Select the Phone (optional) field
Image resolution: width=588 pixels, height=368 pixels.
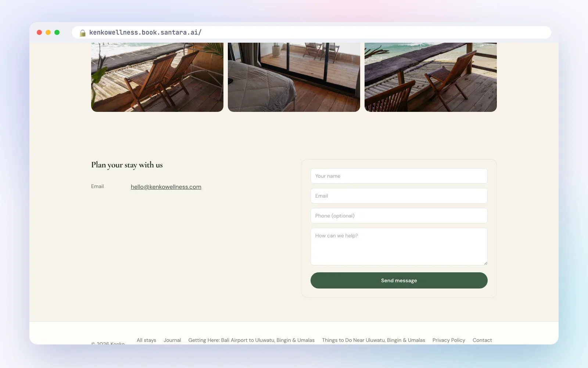tap(399, 216)
